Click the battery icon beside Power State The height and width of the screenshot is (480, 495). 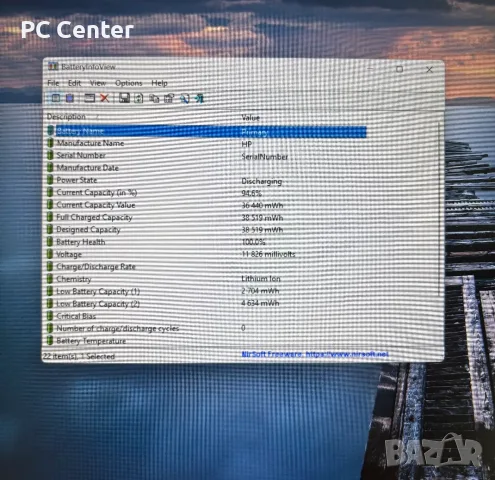pos(50,180)
